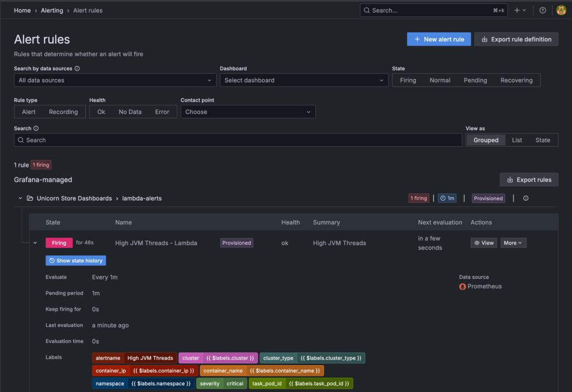Click the info icon next to Provisioned badge
Image resolution: width=572 pixels, height=392 pixels.
[x=525, y=198]
